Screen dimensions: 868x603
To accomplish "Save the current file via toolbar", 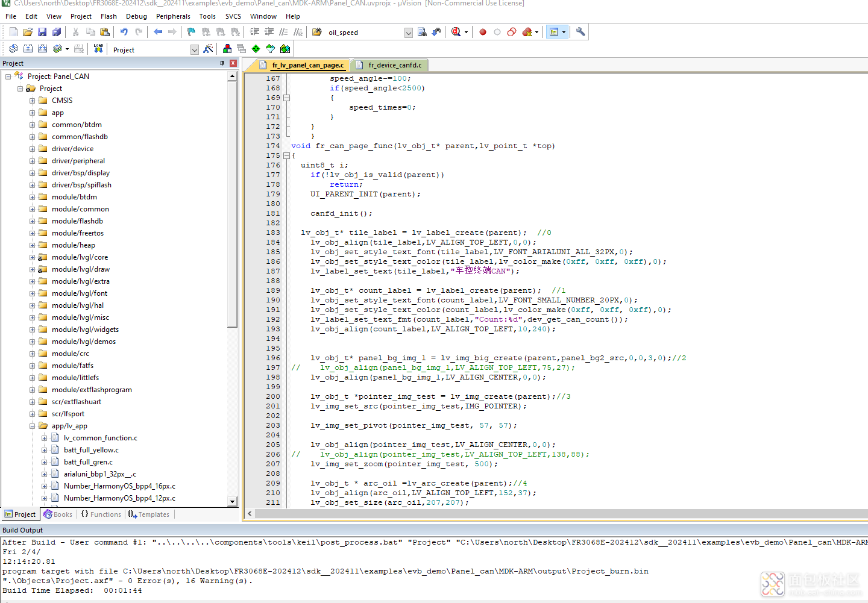I will 42,32.
